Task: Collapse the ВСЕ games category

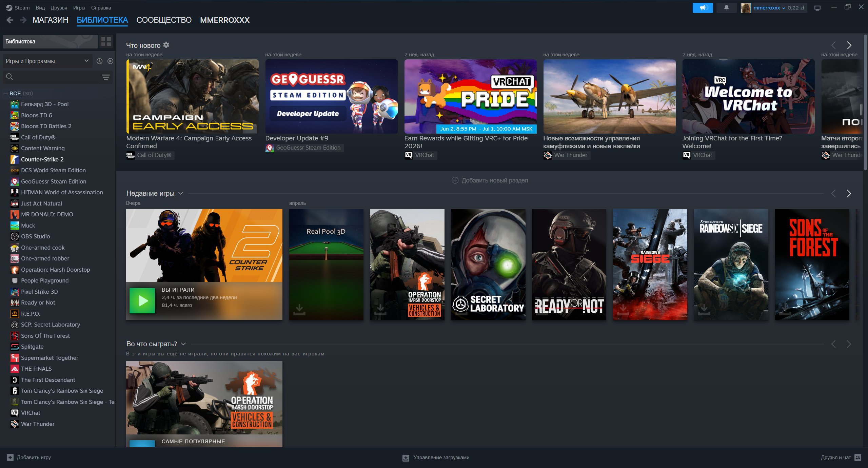Action: tap(5, 93)
